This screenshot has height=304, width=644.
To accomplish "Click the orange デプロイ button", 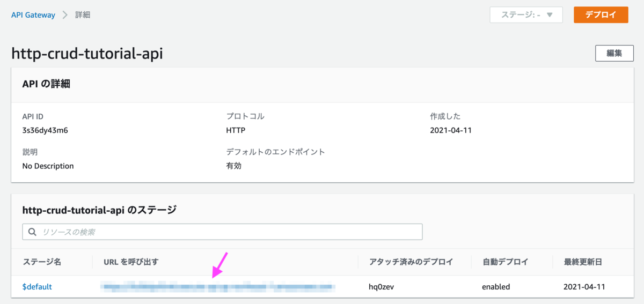I will [601, 15].
